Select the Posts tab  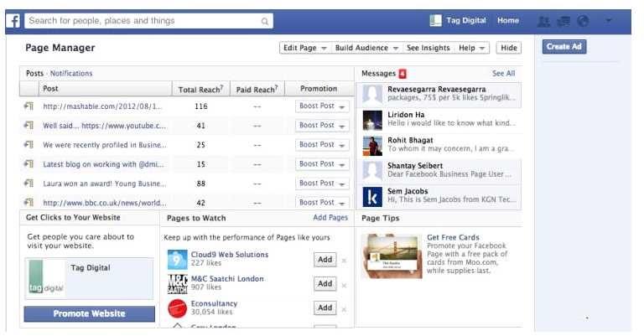pyautogui.click(x=34, y=74)
